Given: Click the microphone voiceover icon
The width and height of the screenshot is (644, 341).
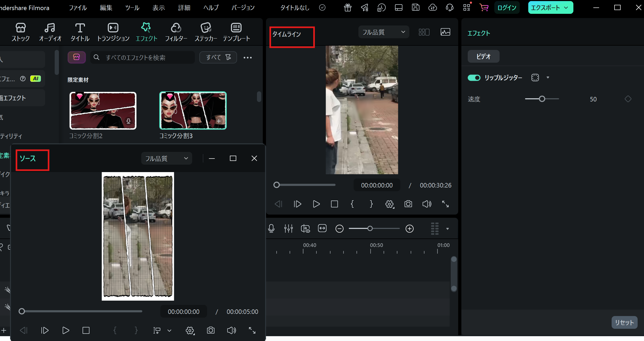Looking at the screenshot, I should pos(271,229).
